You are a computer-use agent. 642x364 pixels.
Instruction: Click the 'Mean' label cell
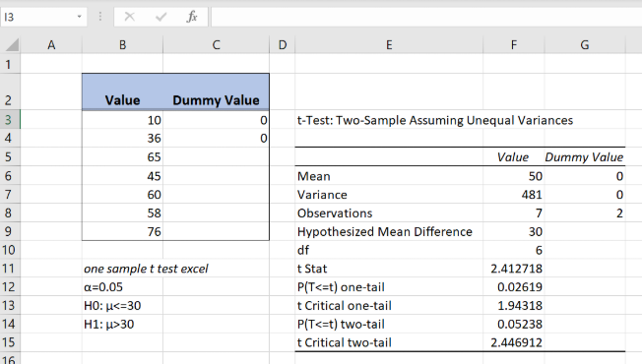[389, 176]
